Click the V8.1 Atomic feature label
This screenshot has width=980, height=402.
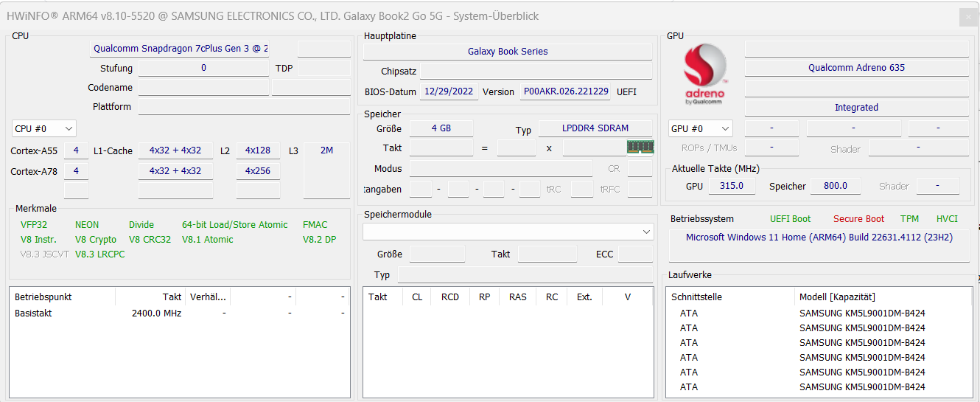tap(208, 240)
